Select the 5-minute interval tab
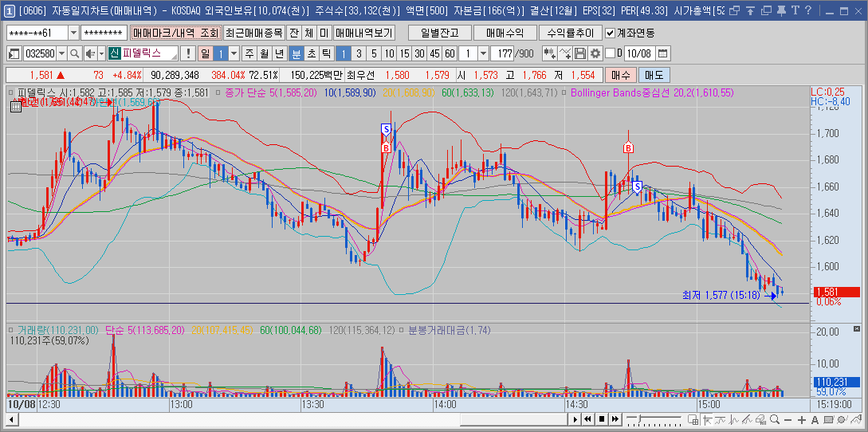Screen dimensions: 868x432 (x=374, y=53)
